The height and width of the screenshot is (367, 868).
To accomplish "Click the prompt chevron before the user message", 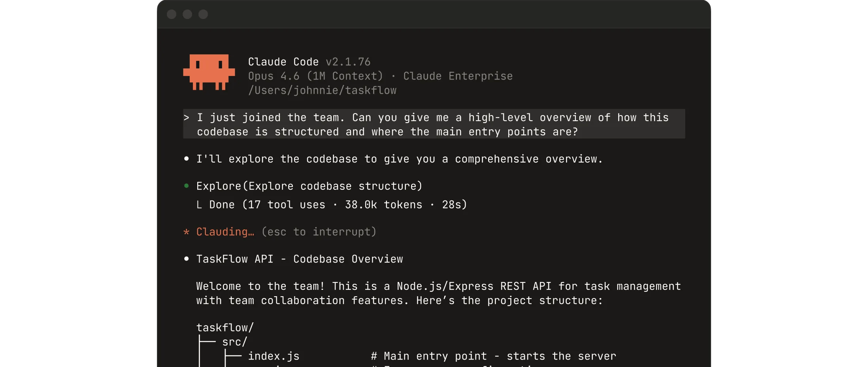I will tap(187, 118).
